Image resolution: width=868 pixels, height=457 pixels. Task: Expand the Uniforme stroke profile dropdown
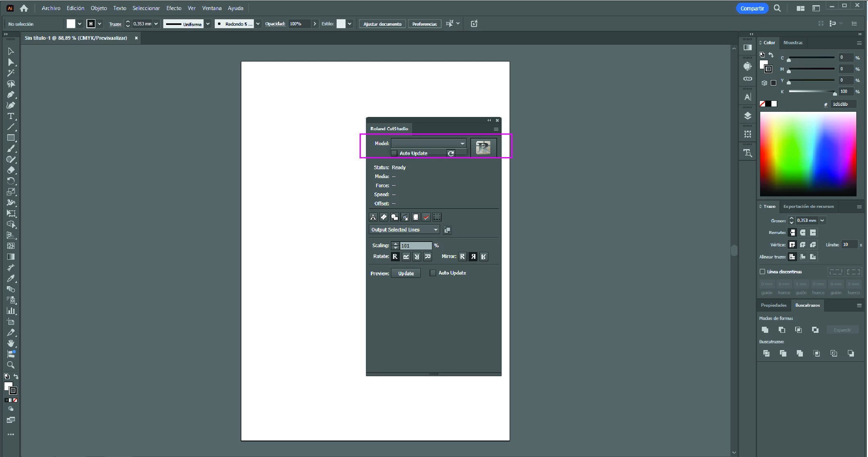(x=208, y=24)
